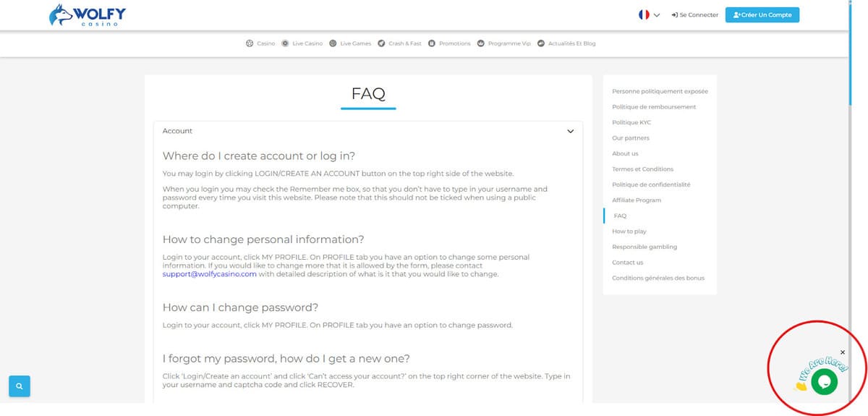This screenshot has width=868, height=416.
Task: Open the language dropdown arrow
Action: [657, 15]
